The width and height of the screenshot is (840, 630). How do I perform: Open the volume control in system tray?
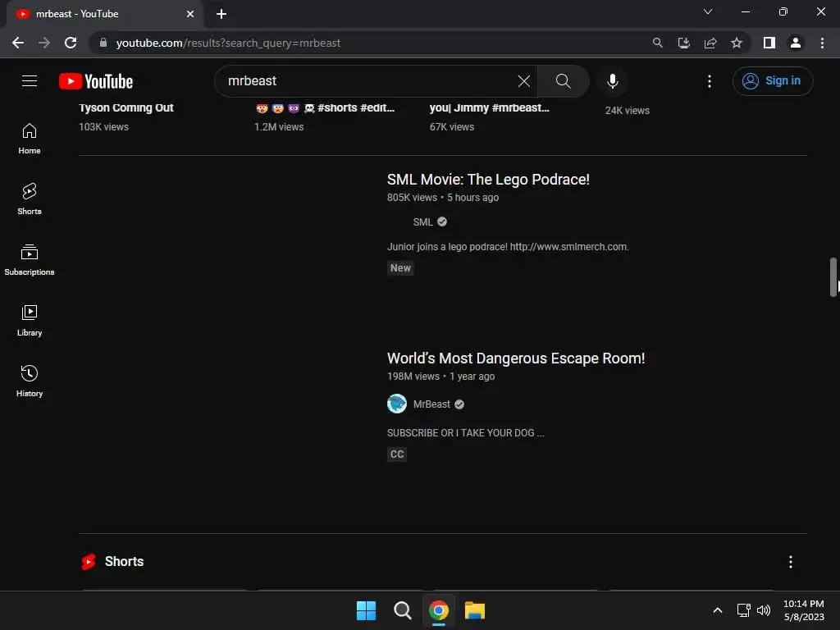(x=764, y=610)
